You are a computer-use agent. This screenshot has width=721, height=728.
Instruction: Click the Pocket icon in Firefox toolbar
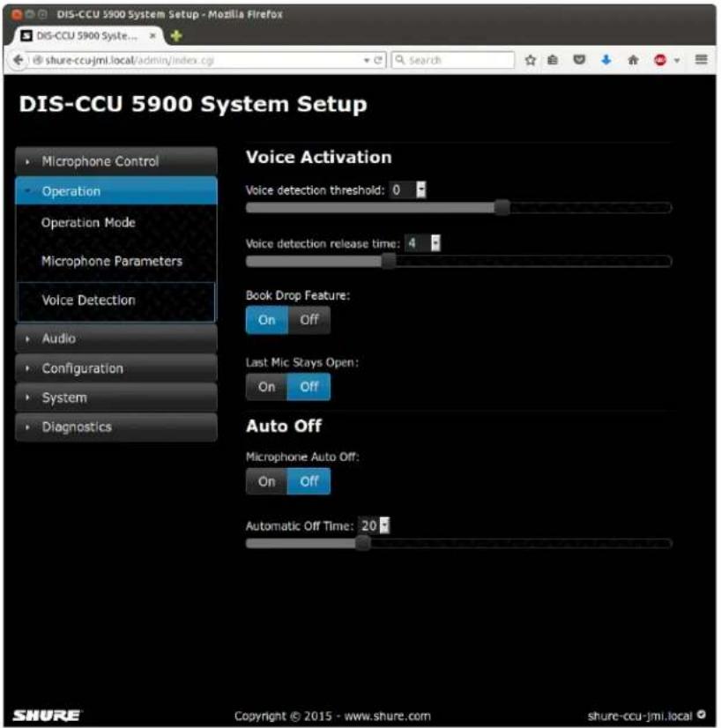click(579, 60)
